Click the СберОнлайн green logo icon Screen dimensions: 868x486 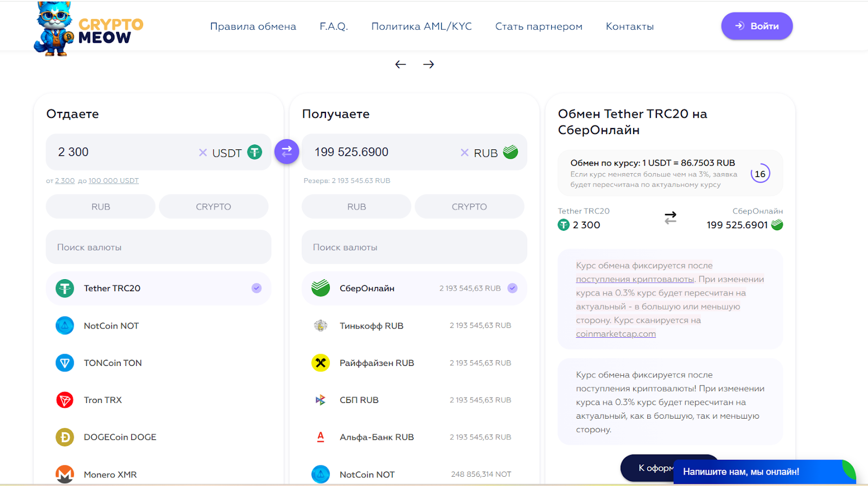[x=321, y=288]
